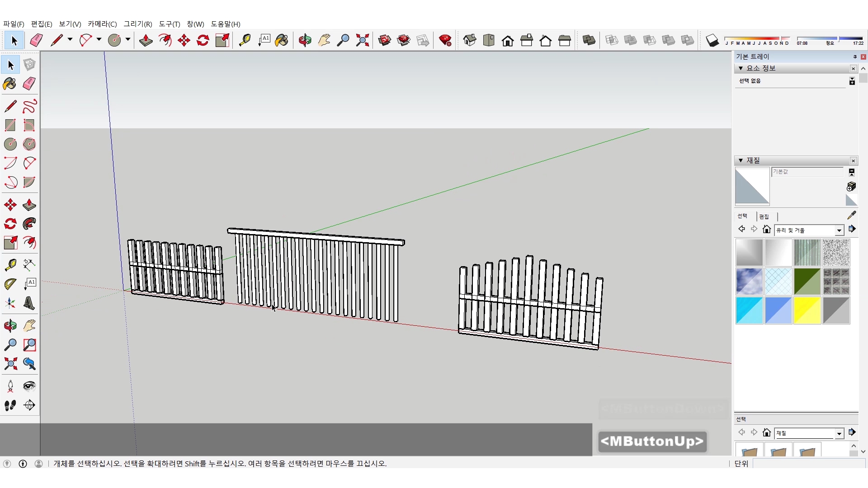
Task: Activate the Push/Pull tool
Action: pos(29,205)
